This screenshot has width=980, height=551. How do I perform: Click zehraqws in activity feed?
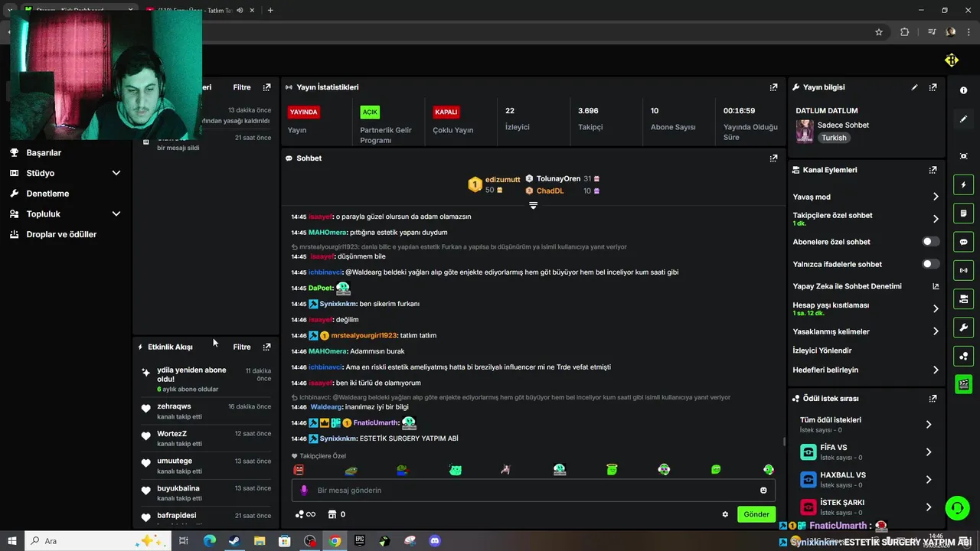tap(174, 406)
